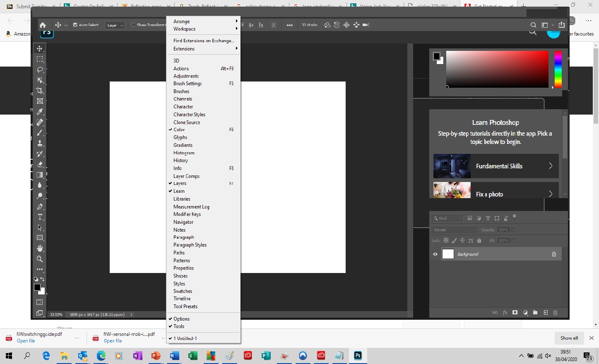Activate the Zoom tool
The height and width of the screenshot is (364, 599).
[40, 259]
